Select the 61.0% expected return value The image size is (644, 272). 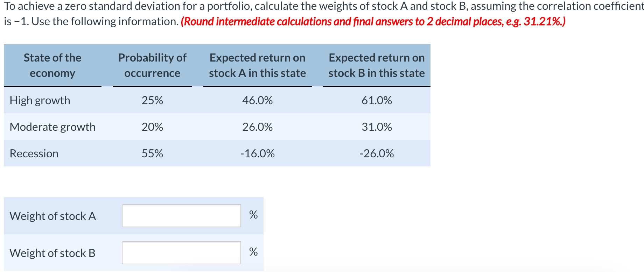[376, 100]
